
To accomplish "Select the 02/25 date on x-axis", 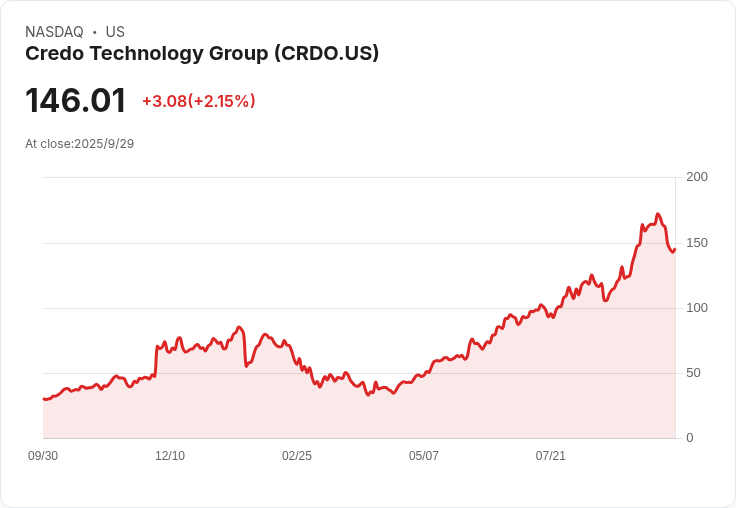I will pos(297,456).
